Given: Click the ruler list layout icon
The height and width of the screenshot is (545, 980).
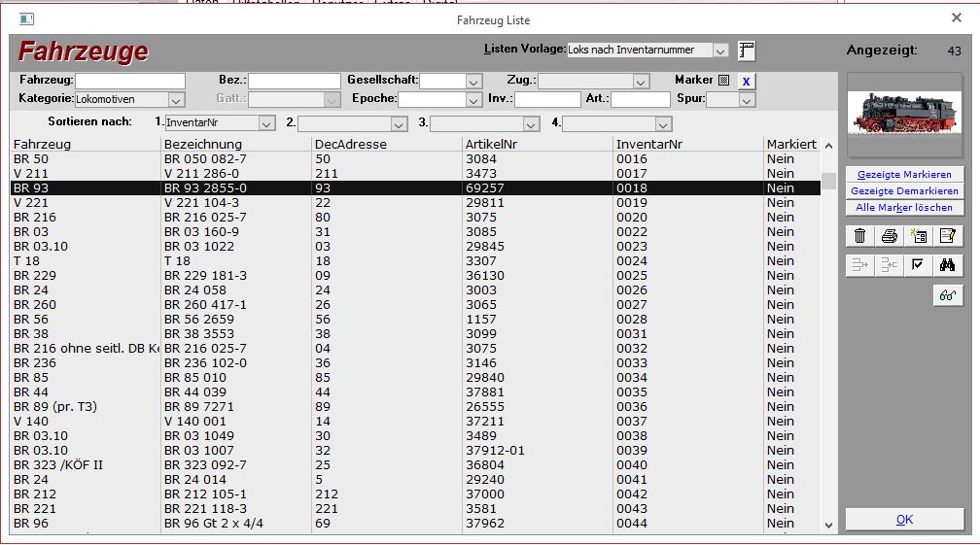Looking at the screenshot, I should [x=747, y=51].
